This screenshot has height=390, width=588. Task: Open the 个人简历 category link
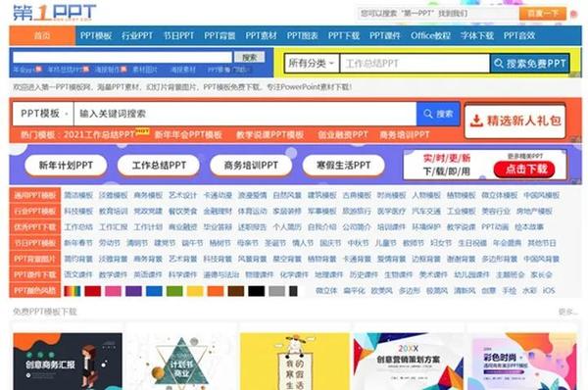[x=287, y=227]
